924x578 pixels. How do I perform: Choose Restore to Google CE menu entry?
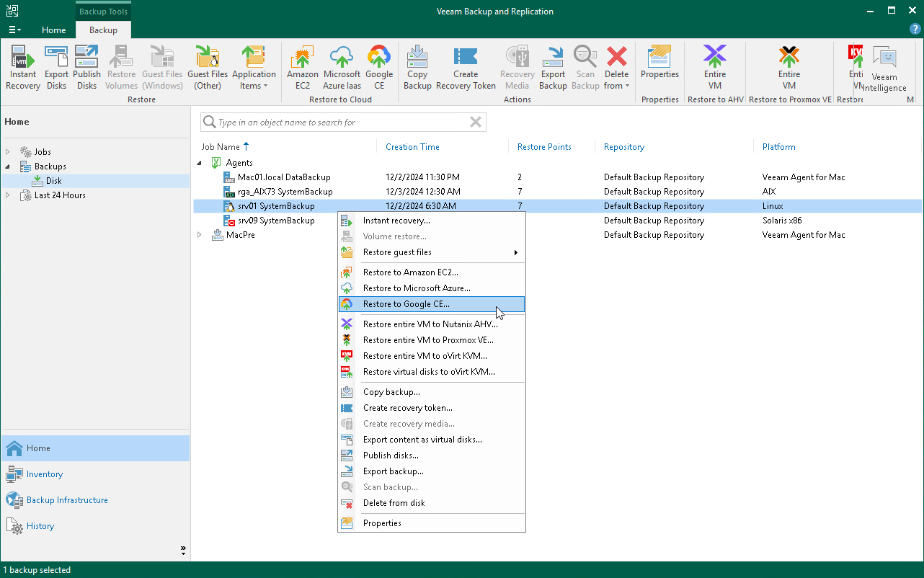[x=406, y=304]
